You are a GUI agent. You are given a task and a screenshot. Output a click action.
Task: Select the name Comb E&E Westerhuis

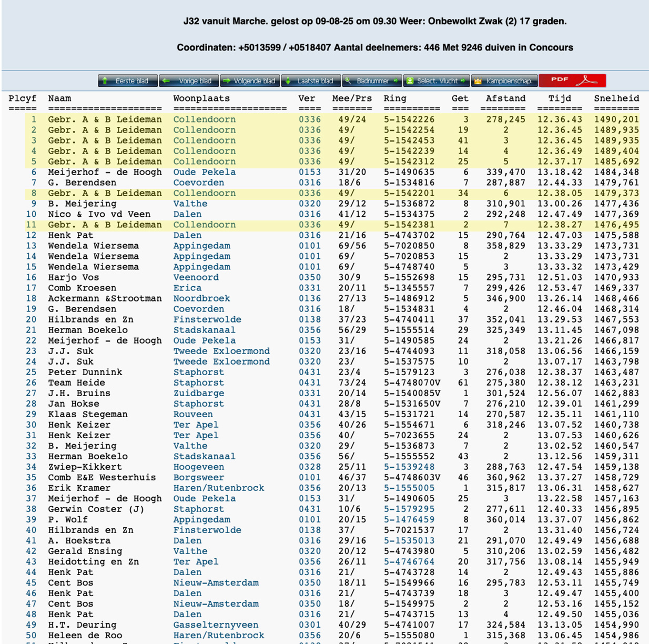click(102, 477)
